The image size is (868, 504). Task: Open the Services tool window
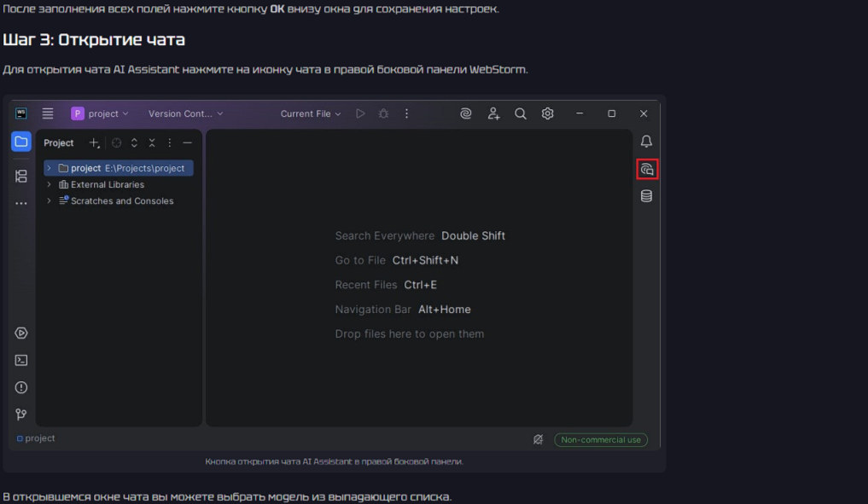pyautogui.click(x=21, y=333)
